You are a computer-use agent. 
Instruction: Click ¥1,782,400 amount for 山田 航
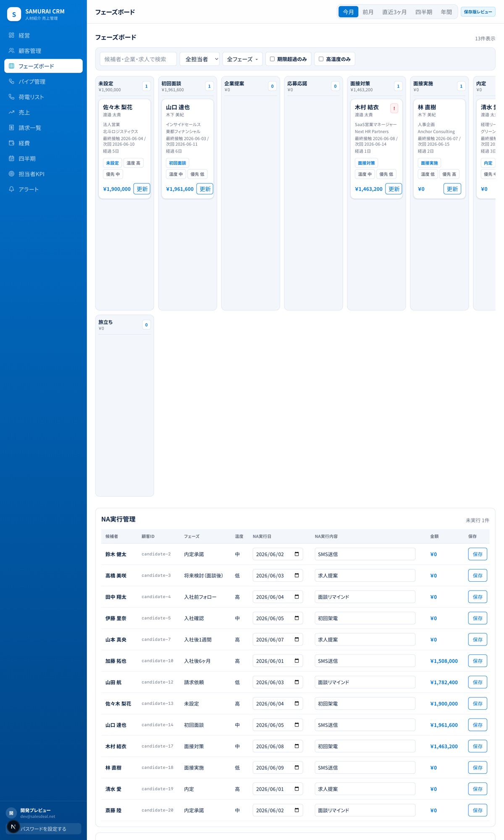[444, 682]
